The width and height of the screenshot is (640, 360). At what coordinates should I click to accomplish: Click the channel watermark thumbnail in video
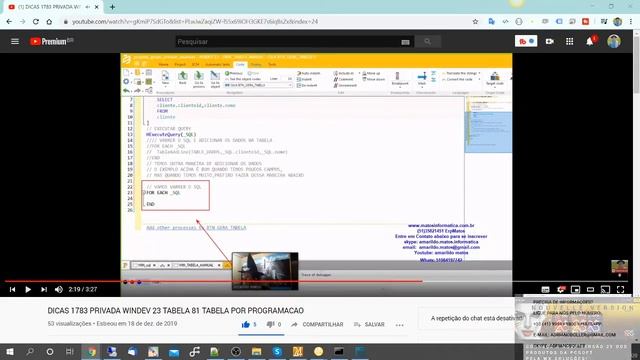(x=619, y=267)
